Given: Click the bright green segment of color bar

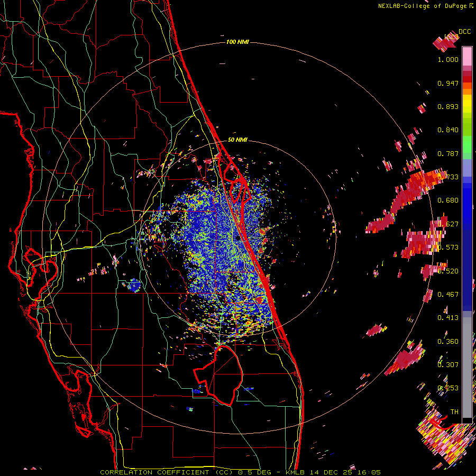Looking at the screenshot, I should pos(467,144).
